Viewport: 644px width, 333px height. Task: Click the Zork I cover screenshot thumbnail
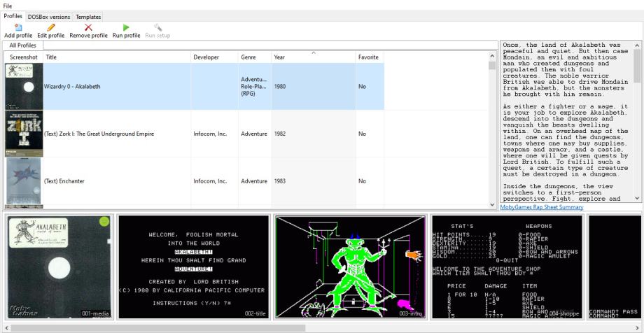tap(24, 134)
